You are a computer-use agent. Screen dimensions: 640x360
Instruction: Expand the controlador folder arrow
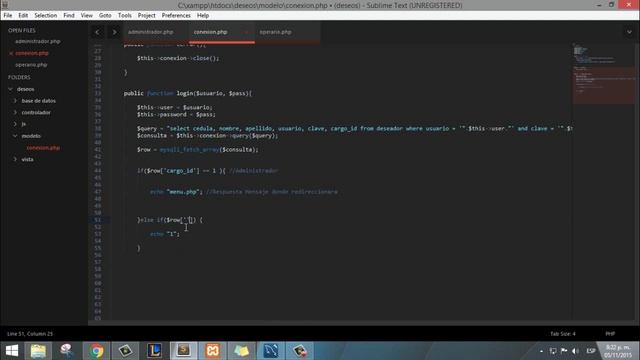click(x=15, y=112)
